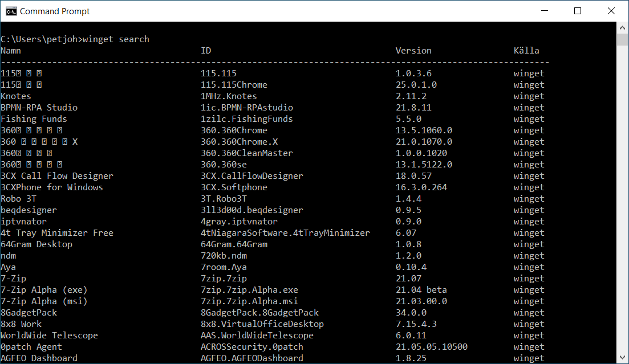The width and height of the screenshot is (629, 364).
Task: Select the ID 'AAS.WorldWideTelescope'
Action: tap(257, 336)
